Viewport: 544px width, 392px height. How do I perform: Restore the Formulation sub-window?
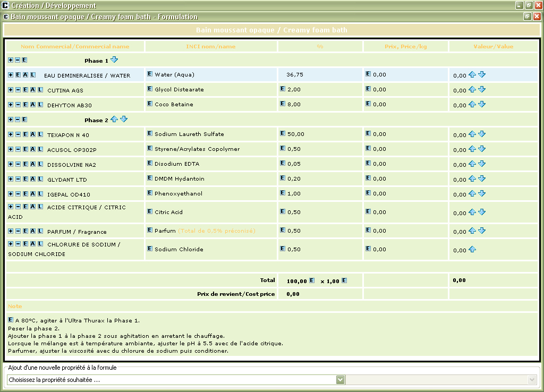[528, 16]
